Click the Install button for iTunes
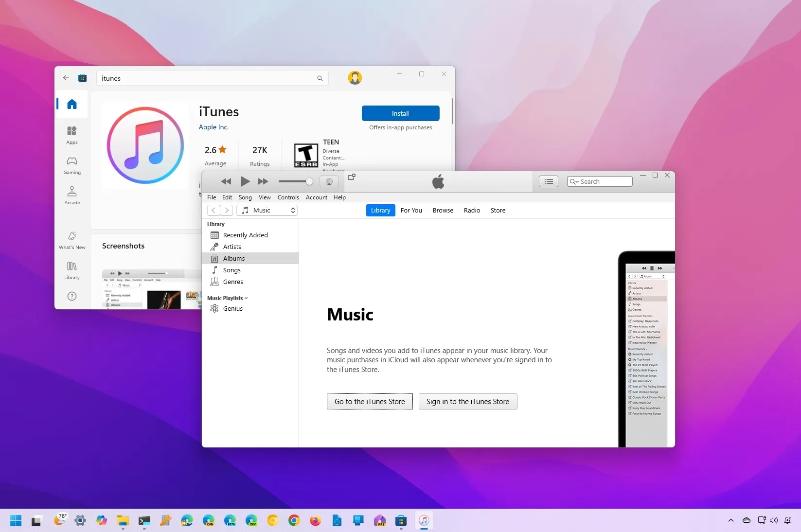Screen dimensions: 801x532 [x=401, y=113]
